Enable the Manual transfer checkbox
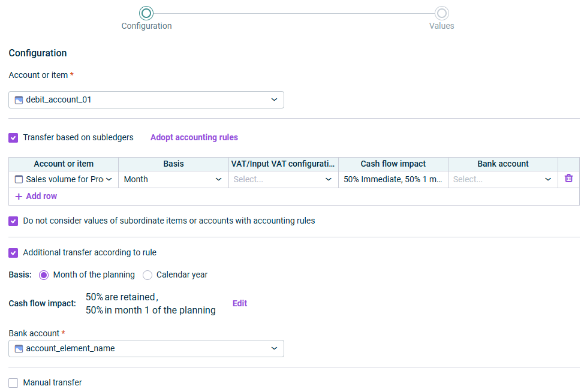584x392 pixels. pyautogui.click(x=13, y=382)
